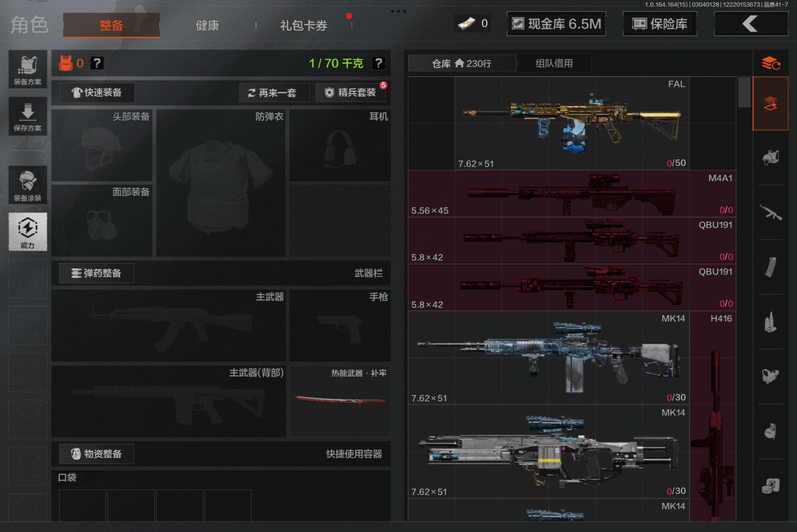This screenshot has width=797, height=532.
Task: Switch to the 健康 tab
Action: tap(207, 25)
